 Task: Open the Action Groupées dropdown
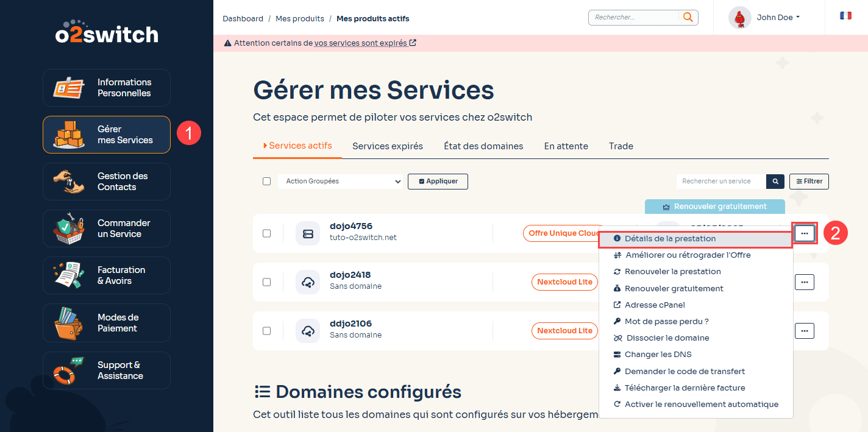(341, 181)
